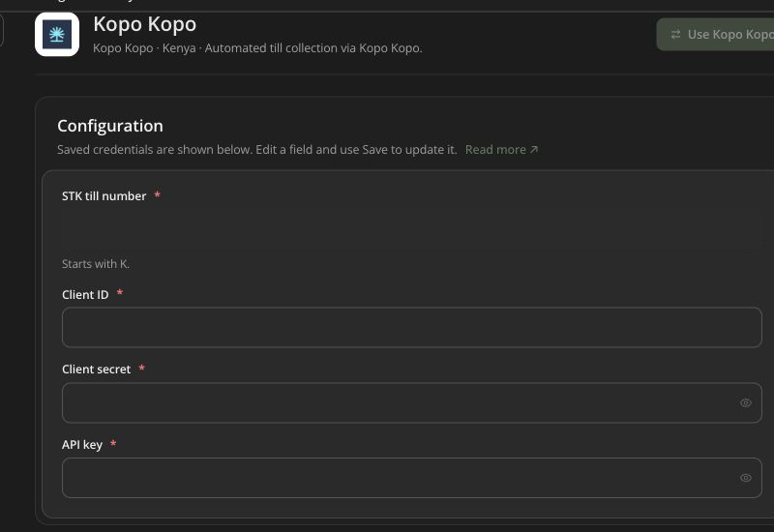Click the 'Client secret' label
The height and width of the screenshot is (532, 774).
96,369
